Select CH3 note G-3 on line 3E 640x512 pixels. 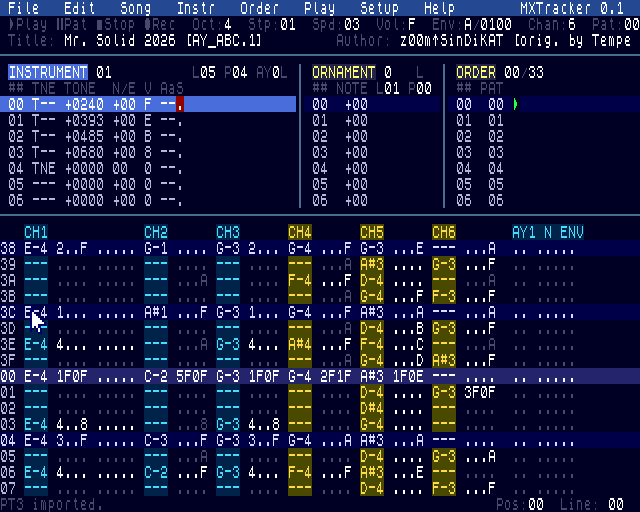pos(228,345)
